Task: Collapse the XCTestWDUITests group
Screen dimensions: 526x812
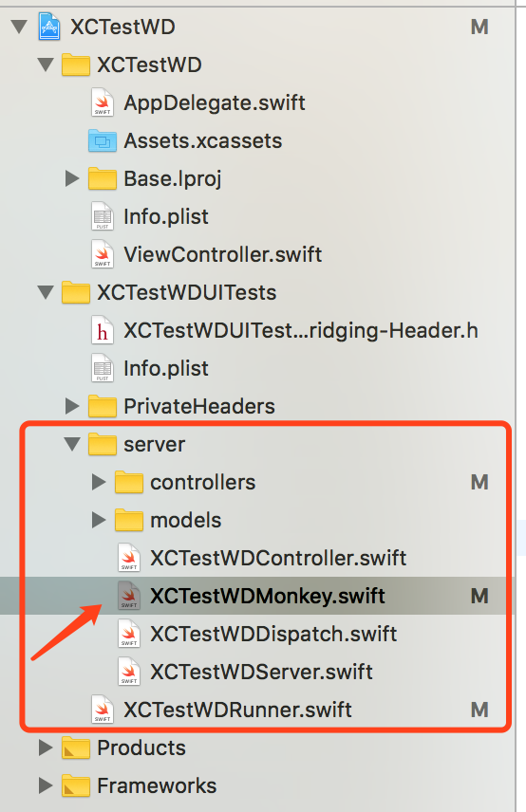Action: (47, 292)
